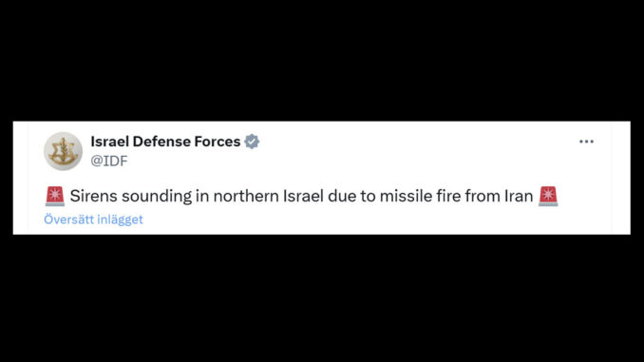Click the IDF profile avatar
Viewport: 644px width, 362px height.
coord(63,151)
